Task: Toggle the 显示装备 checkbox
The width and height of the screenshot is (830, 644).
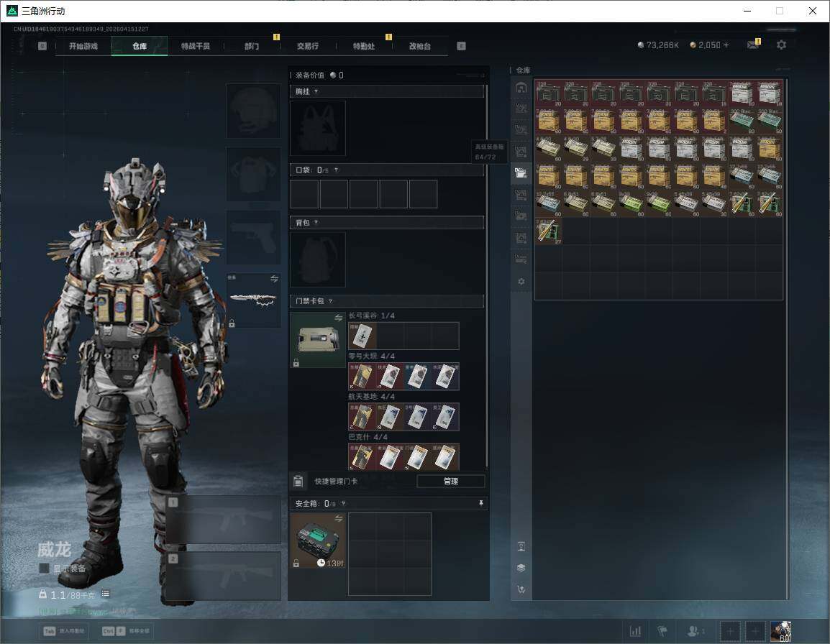Action: [x=45, y=569]
